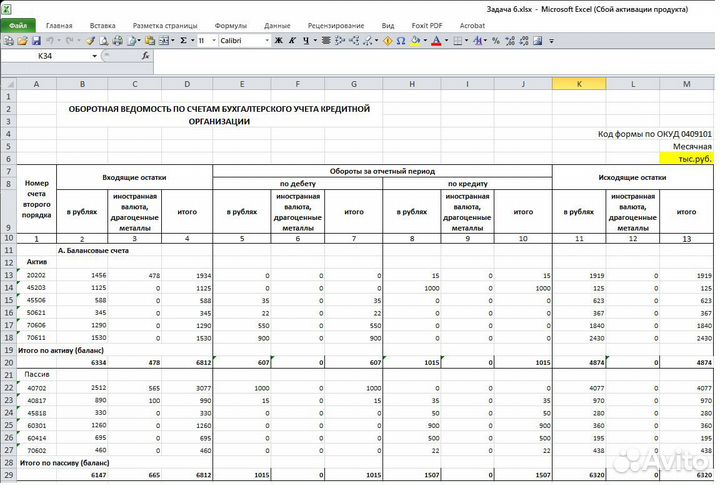Open the Формулы ribbon tab

230,25
